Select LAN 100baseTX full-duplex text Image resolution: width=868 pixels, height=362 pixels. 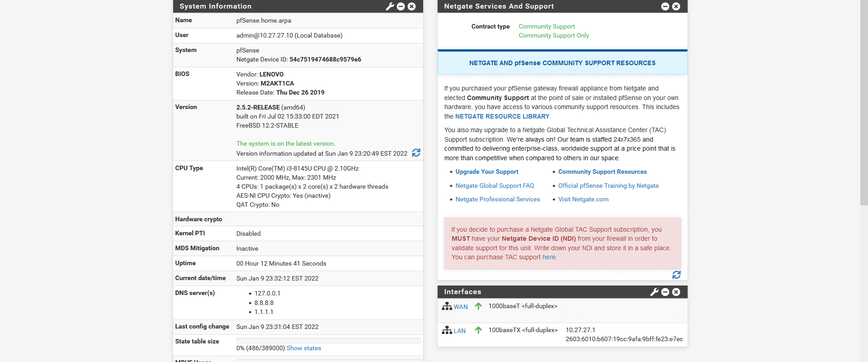pos(523,330)
